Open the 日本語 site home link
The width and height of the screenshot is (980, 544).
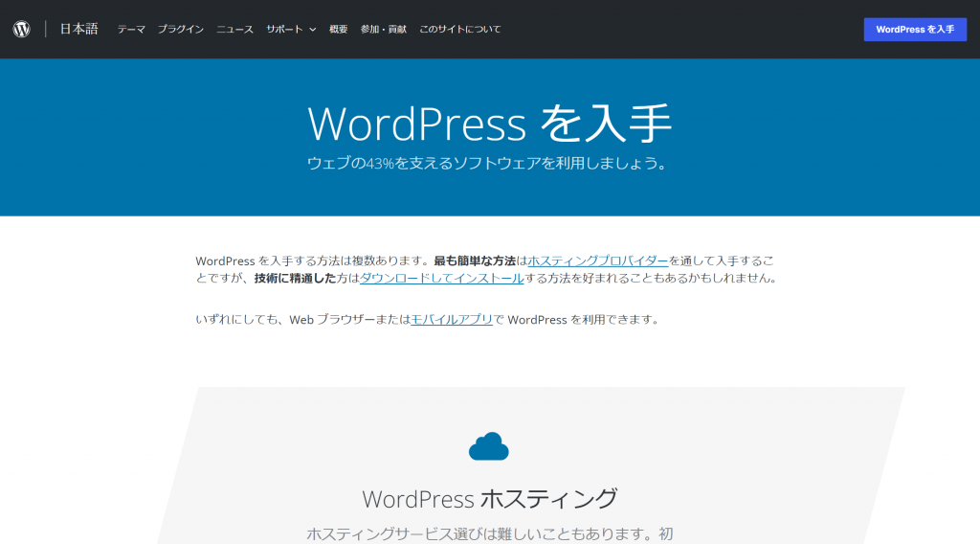[78, 29]
